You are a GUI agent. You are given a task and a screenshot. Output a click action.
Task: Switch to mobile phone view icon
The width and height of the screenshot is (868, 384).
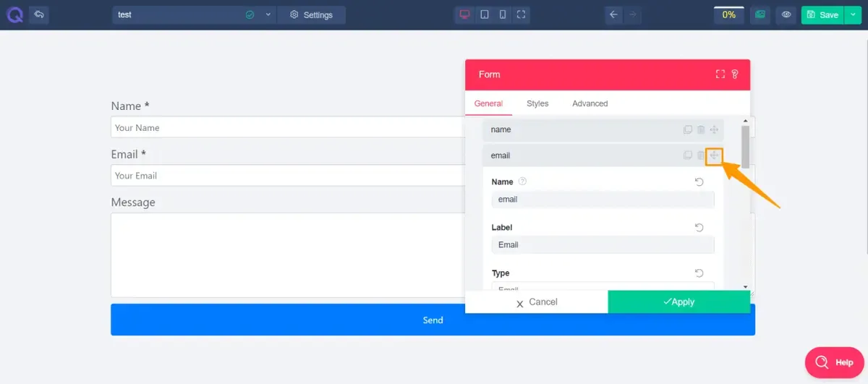point(503,14)
